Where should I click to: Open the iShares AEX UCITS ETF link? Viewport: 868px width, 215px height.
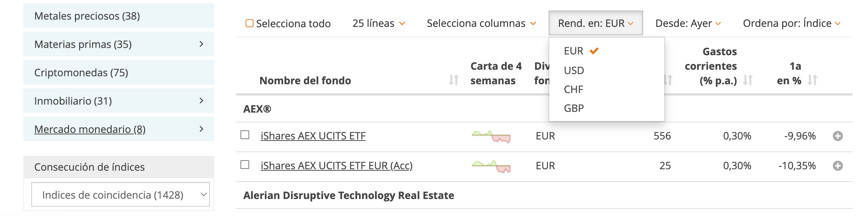[x=313, y=136]
